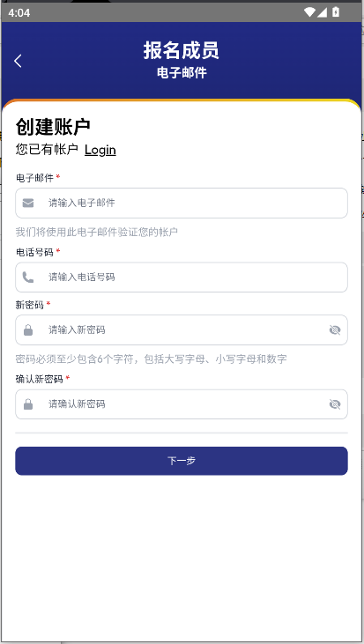Image resolution: width=364 pixels, height=644 pixels.
Task: Focus the 请输入电子邮件 input field
Action: pos(182,203)
